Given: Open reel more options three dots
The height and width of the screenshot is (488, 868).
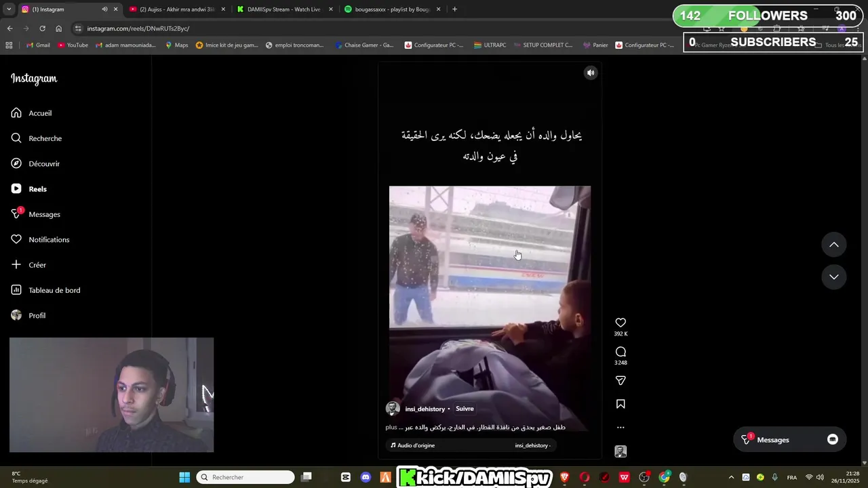Looking at the screenshot, I should coord(620,428).
